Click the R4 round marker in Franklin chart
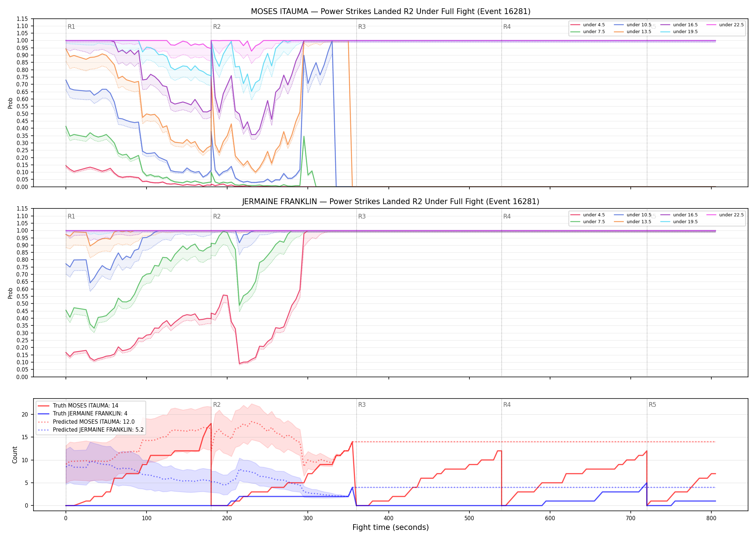The image size is (756, 540). point(507,216)
